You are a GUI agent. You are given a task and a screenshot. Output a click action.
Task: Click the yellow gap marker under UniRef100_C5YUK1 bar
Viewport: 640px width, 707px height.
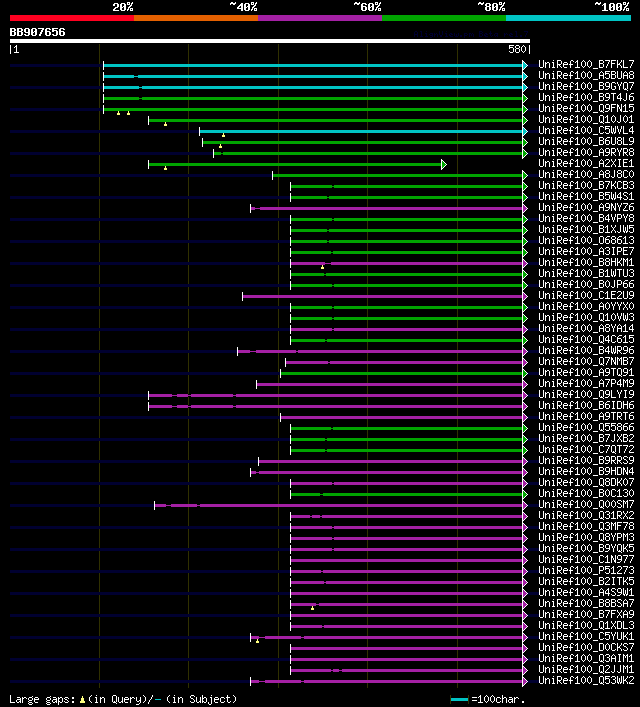pyautogui.click(x=258, y=641)
